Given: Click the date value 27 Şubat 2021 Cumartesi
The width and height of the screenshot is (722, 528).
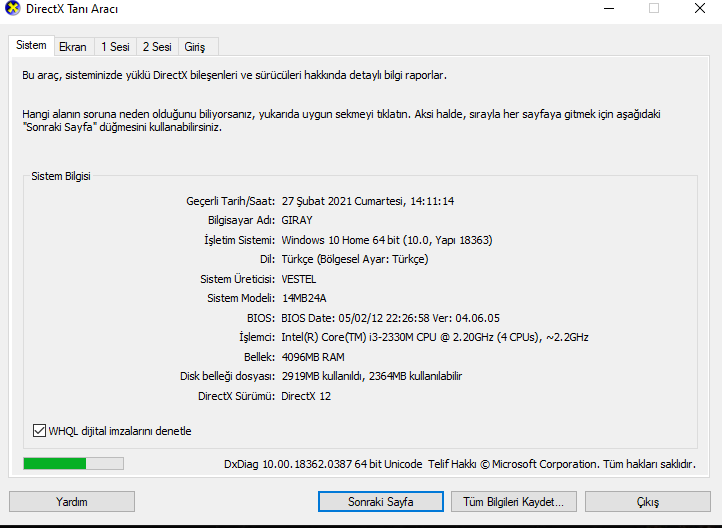Looking at the screenshot, I should tap(342, 201).
